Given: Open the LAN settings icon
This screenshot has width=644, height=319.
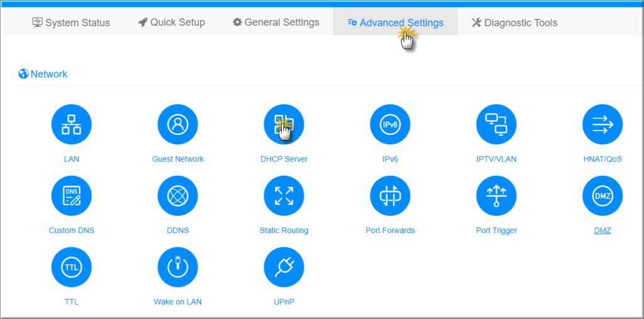Looking at the screenshot, I should pos(71,124).
